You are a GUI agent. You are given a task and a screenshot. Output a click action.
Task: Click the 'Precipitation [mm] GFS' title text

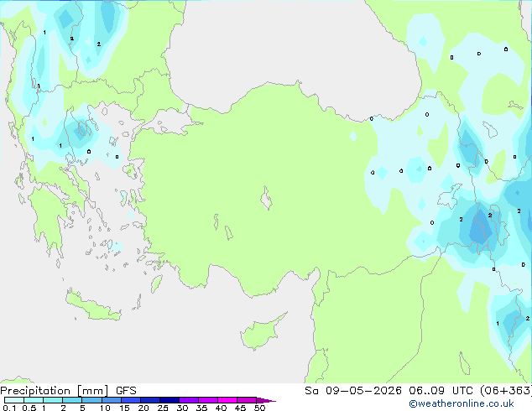[x=68, y=391]
